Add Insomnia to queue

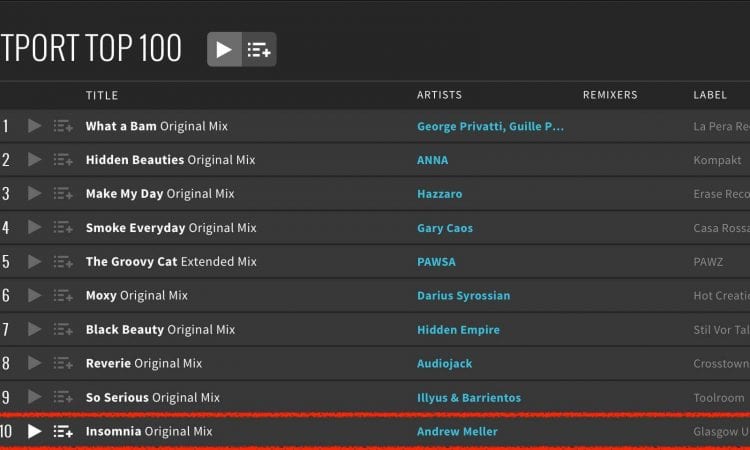click(x=63, y=431)
